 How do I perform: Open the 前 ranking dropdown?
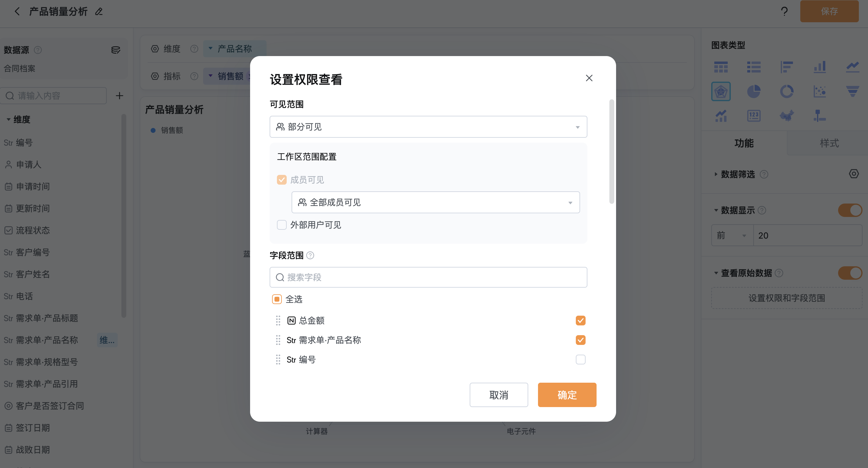pos(732,235)
